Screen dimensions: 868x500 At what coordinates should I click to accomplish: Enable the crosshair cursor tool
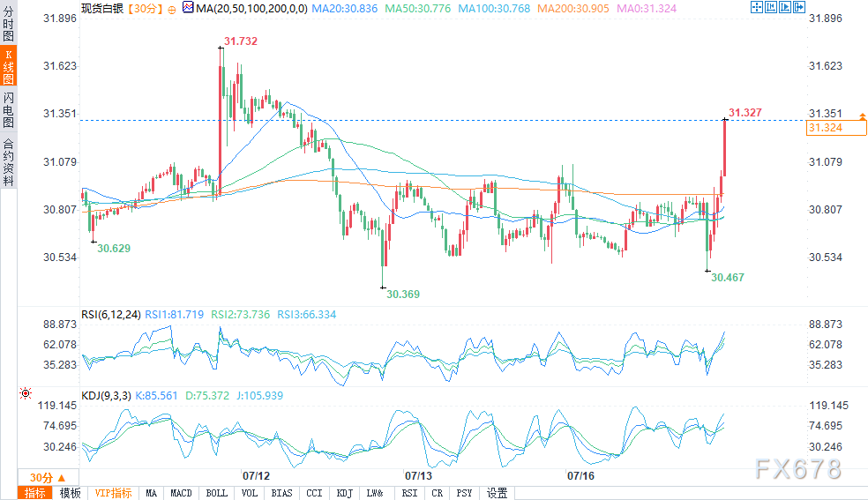tap(757, 7)
